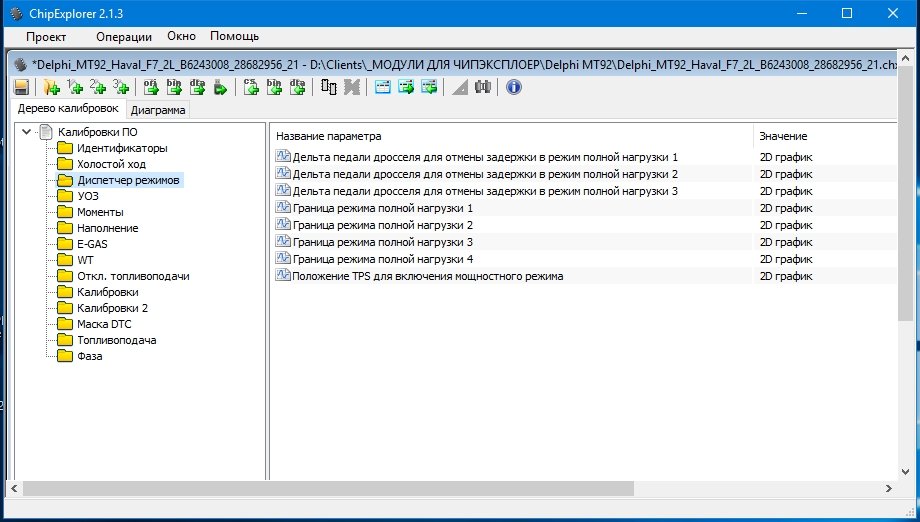The height and width of the screenshot is (522, 920).
Task: Open the Проект menu
Action: click(46, 36)
